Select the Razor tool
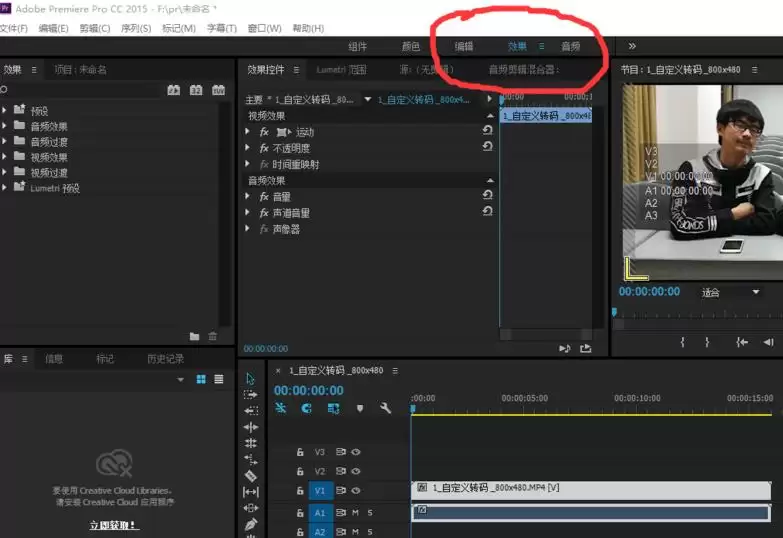The width and height of the screenshot is (783, 538). [250, 475]
